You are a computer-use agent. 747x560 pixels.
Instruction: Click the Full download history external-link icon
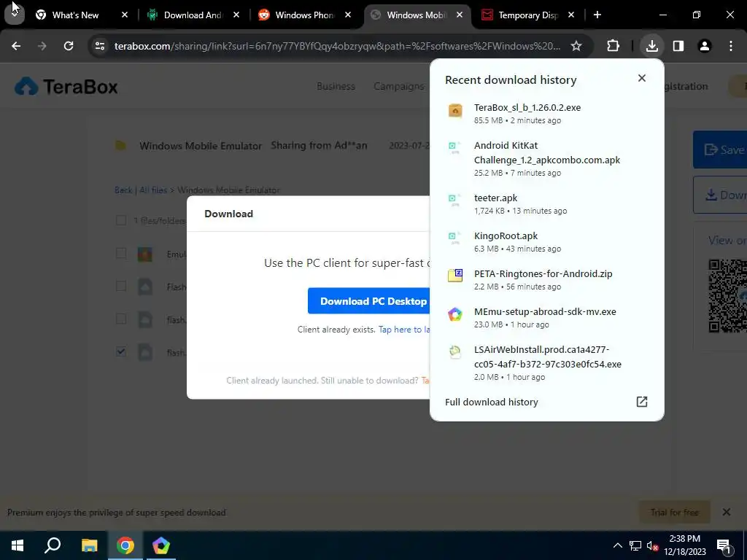642,402
